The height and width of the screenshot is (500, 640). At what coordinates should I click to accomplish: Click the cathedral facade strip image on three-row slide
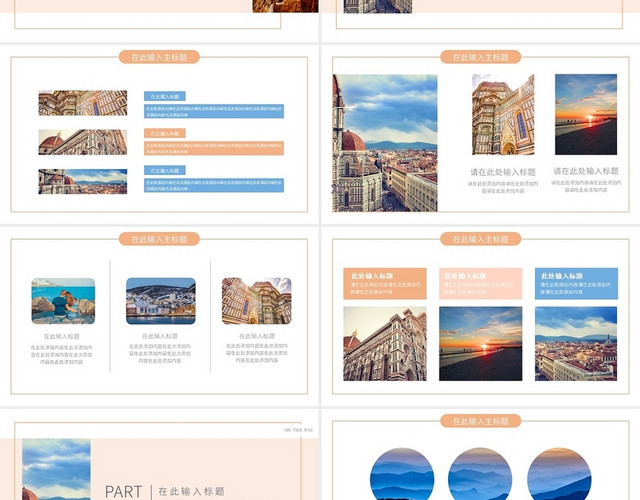click(83, 103)
